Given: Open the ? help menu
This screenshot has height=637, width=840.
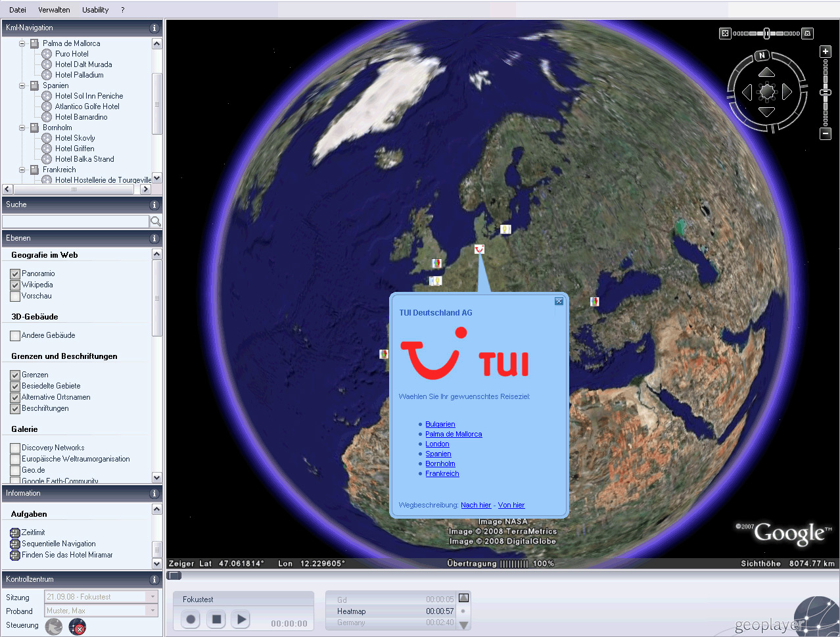Looking at the screenshot, I should 122,10.
